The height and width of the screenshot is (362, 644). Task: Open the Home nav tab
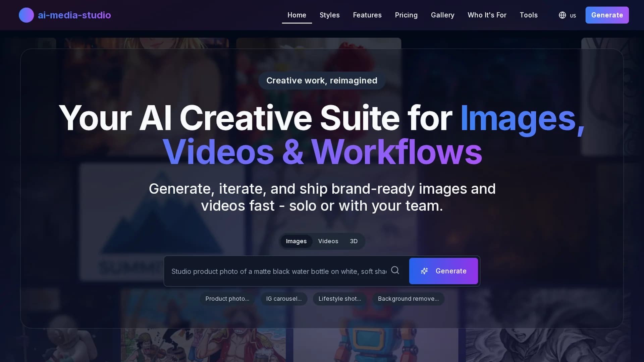pos(297,15)
